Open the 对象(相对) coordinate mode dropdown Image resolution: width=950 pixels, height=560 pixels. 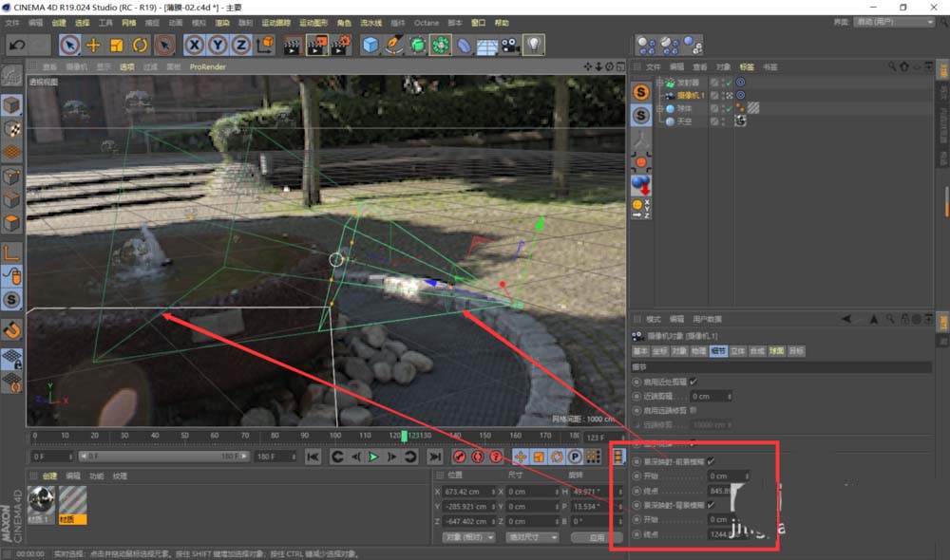coord(469,537)
